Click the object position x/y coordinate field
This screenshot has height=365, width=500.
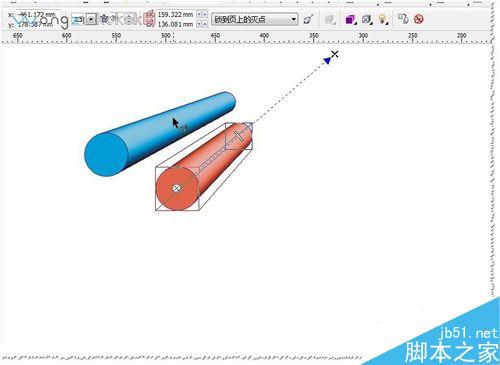coord(36,19)
